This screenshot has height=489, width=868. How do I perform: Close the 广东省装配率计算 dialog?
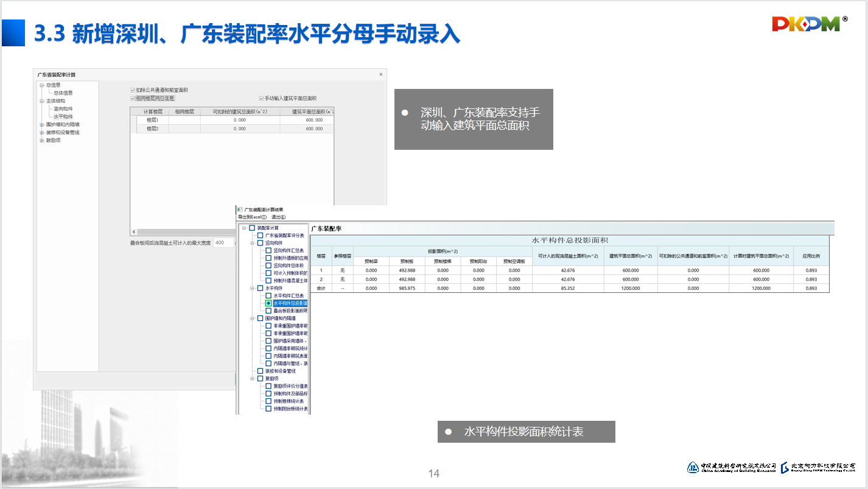click(381, 74)
